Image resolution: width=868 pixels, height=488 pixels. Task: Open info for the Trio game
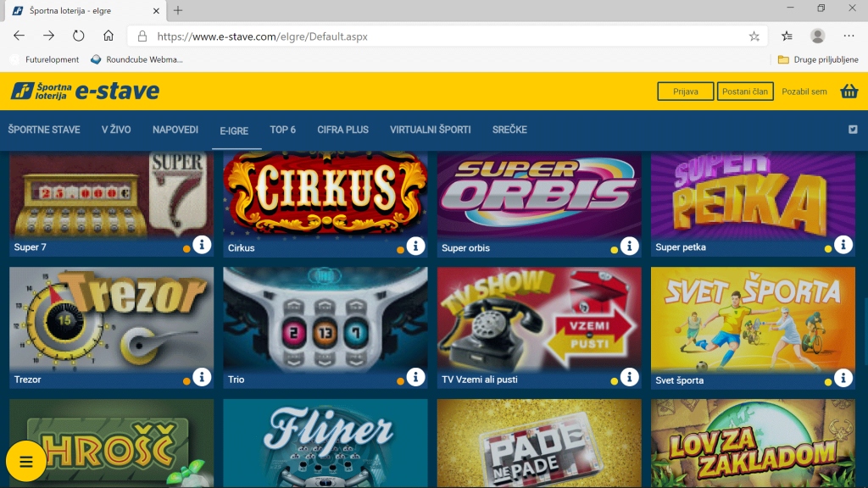(415, 377)
